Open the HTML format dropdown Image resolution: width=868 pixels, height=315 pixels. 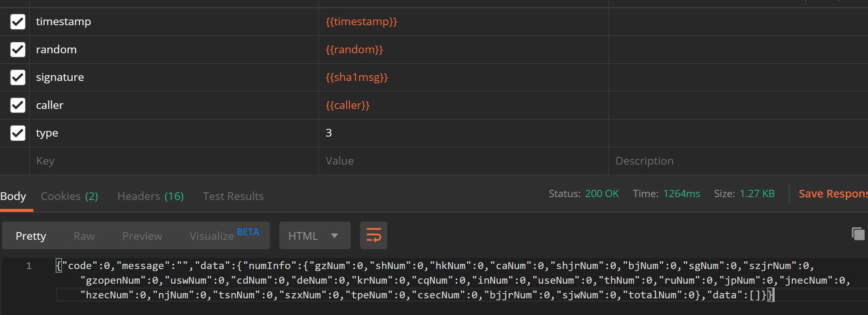[315, 235]
